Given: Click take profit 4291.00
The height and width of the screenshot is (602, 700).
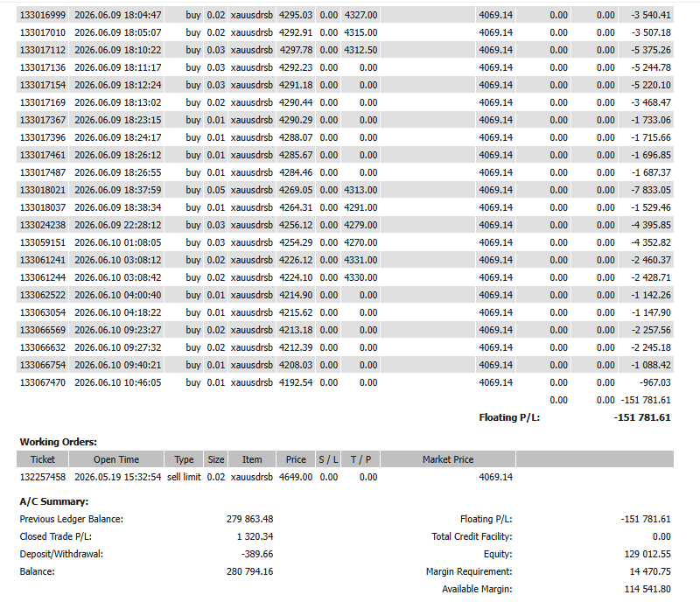Looking at the screenshot, I should tap(360, 207).
